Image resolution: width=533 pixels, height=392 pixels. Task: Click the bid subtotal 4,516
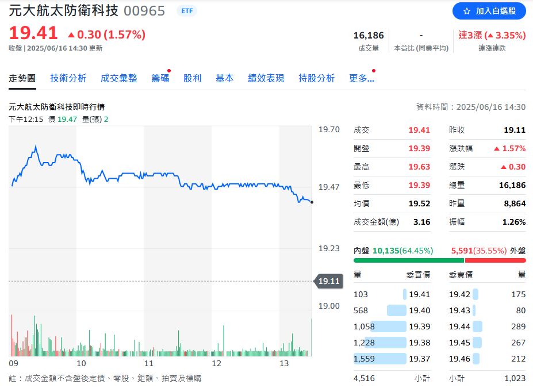[364, 378]
